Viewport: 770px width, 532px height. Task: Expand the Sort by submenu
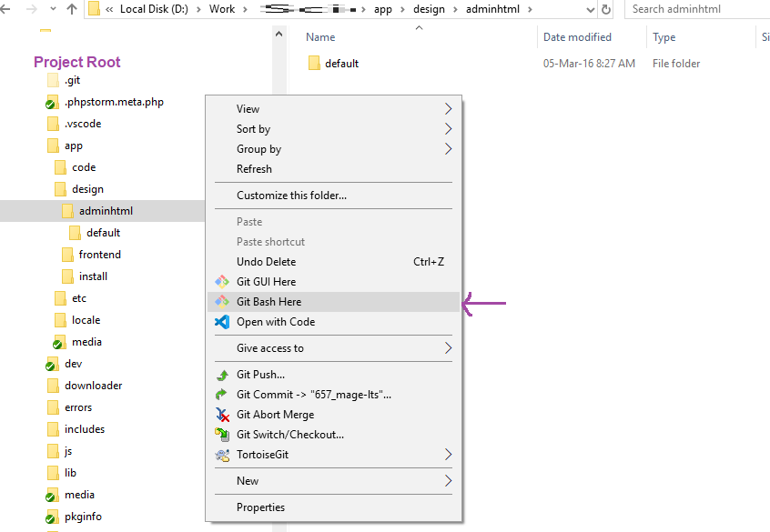pos(448,129)
